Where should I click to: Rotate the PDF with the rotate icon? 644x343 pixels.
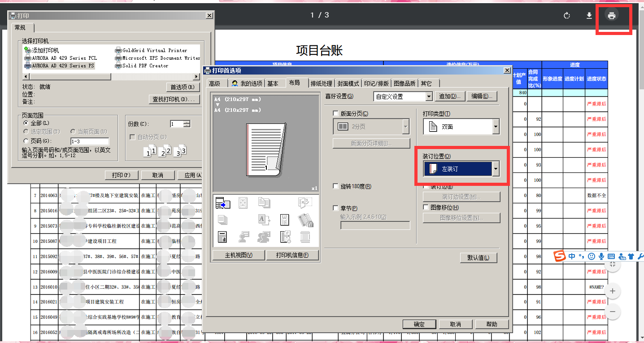pyautogui.click(x=567, y=16)
